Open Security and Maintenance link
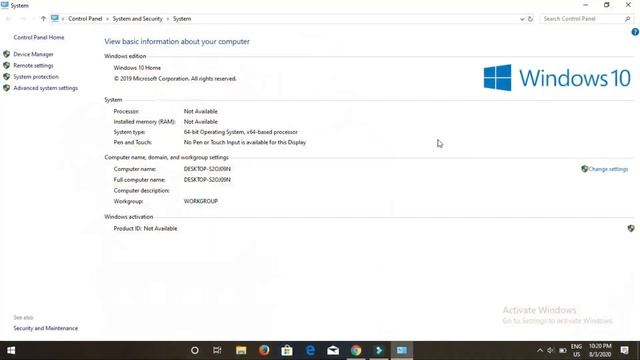 click(x=45, y=328)
